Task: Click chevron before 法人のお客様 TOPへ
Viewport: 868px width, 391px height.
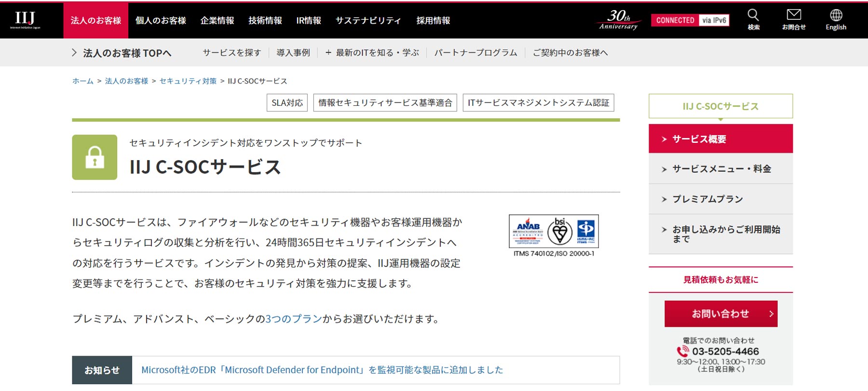Action: coord(74,53)
